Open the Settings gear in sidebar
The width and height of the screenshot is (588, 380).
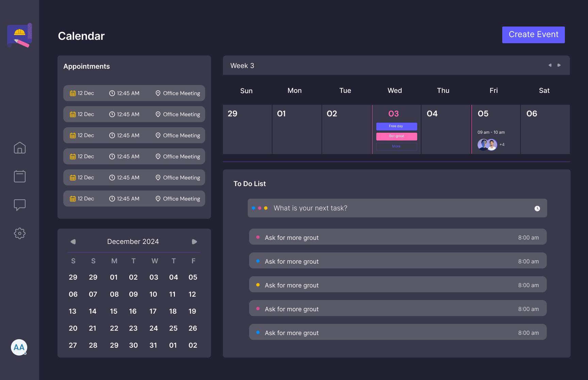(19, 233)
